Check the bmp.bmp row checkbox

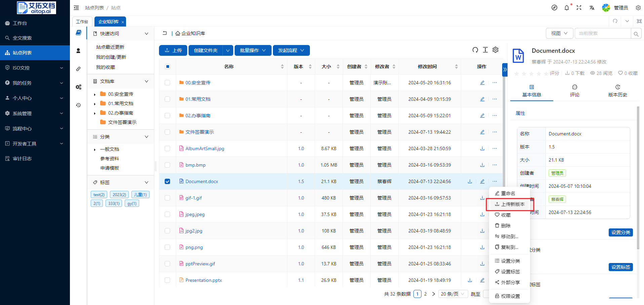coord(167,165)
